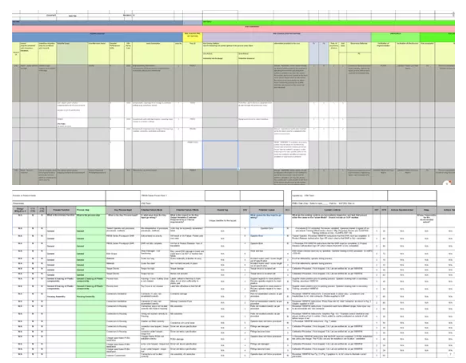466x363 pixels.
Task: Select the Potential Failure Mode header cell
Action: [155, 210]
